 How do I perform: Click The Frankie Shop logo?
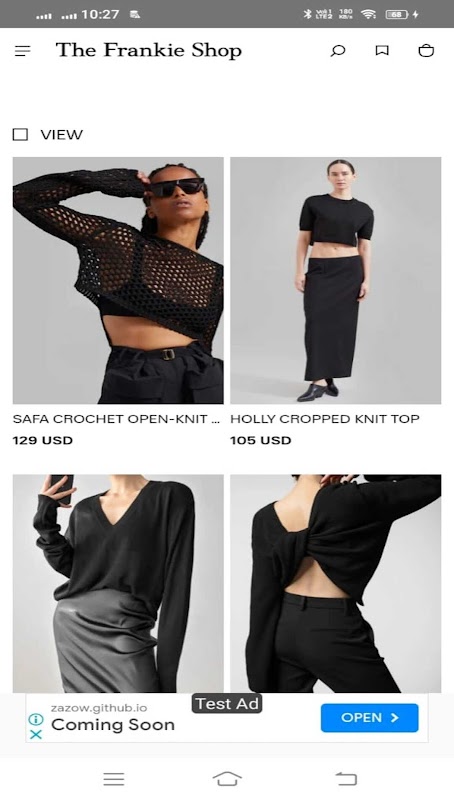point(148,51)
